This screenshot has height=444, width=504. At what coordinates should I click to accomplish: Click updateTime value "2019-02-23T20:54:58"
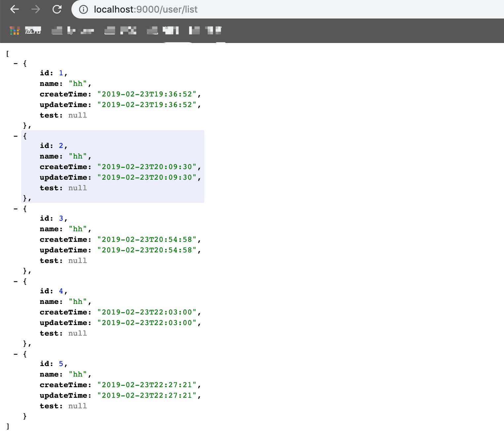147,250
